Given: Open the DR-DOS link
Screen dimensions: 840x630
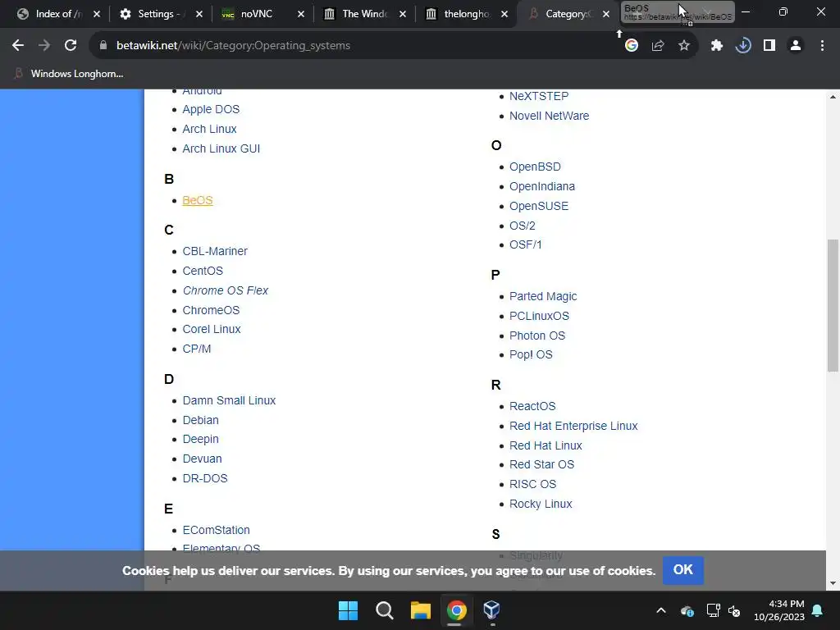Looking at the screenshot, I should 205,478.
